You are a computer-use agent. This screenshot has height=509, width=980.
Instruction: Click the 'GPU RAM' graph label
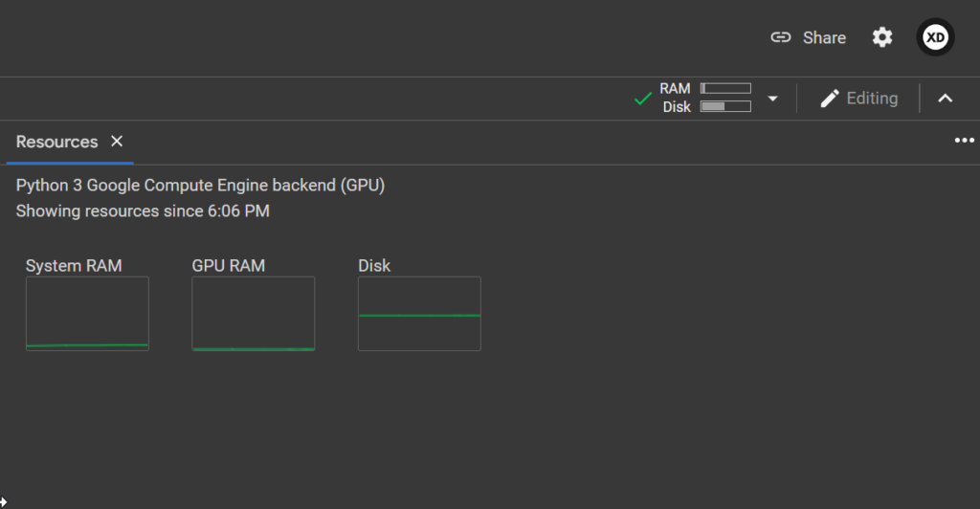pyautogui.click(x=228, y=266)
